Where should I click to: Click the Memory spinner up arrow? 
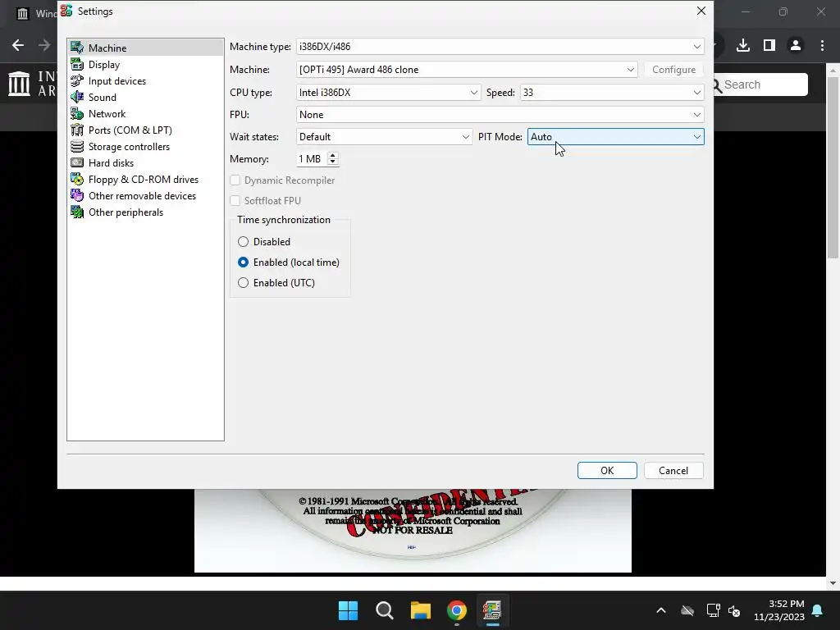point(333,155)
